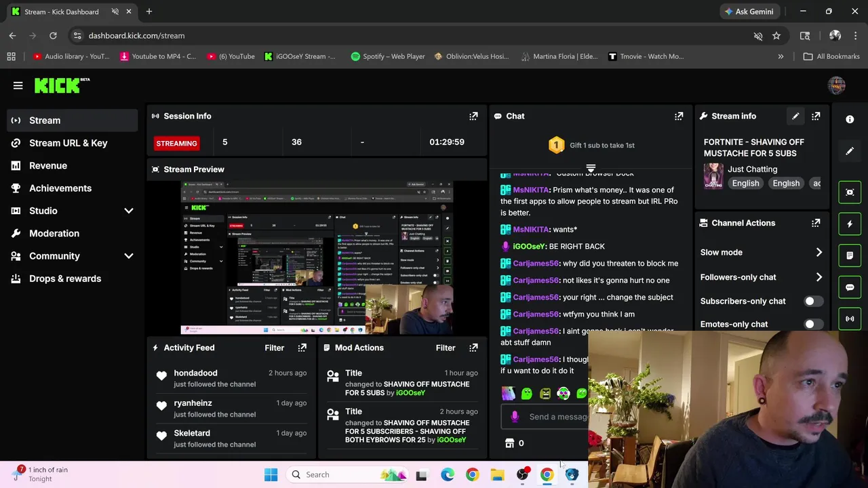Viewport: 868px width, 488px height.
Task: Click the Gift 1 sub banner
Action: tap(591, 145)
